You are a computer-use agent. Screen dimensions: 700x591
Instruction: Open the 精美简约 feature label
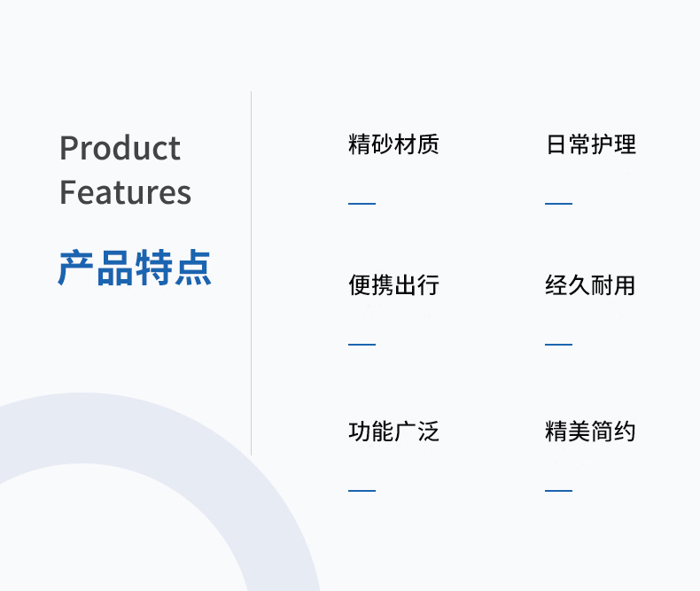(x=590, y=432)
